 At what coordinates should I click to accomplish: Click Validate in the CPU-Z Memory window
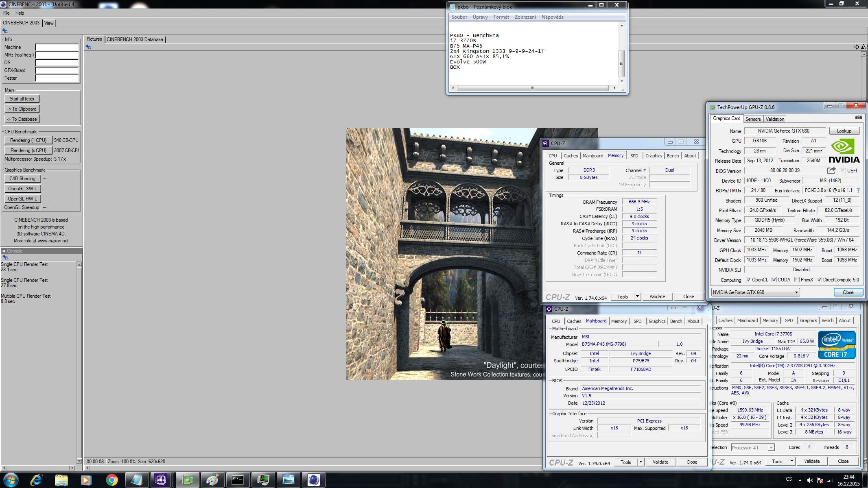click(657, 296)
